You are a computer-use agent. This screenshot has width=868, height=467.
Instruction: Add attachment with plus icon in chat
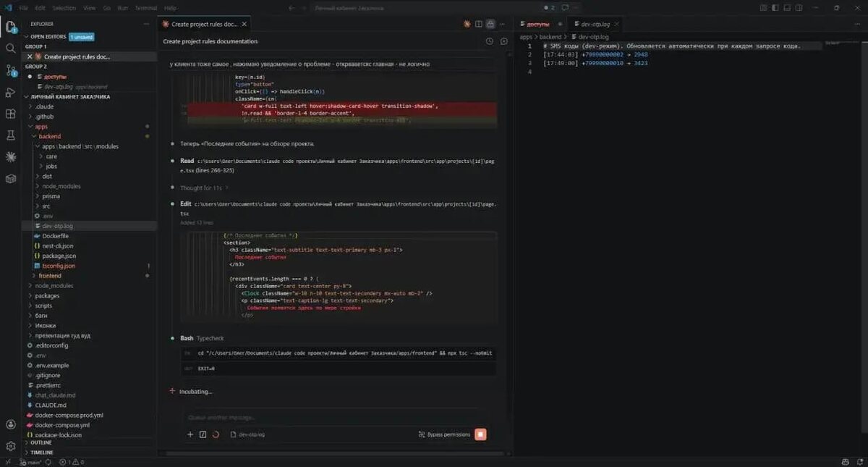point(190,434)
